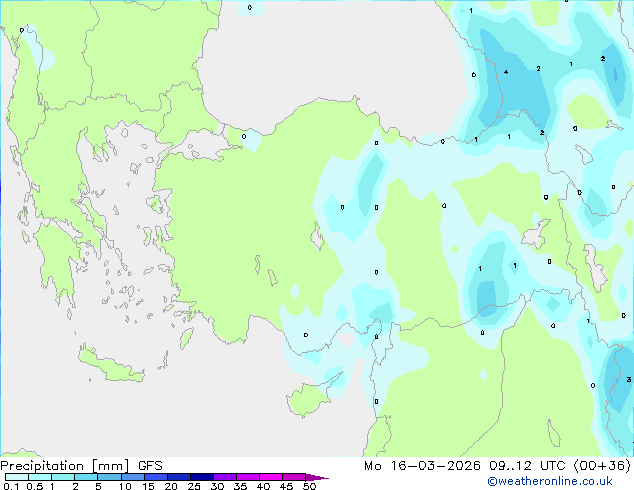634x490 pixels.
Task: Click the legend label '50'
Action: point(309,486)
